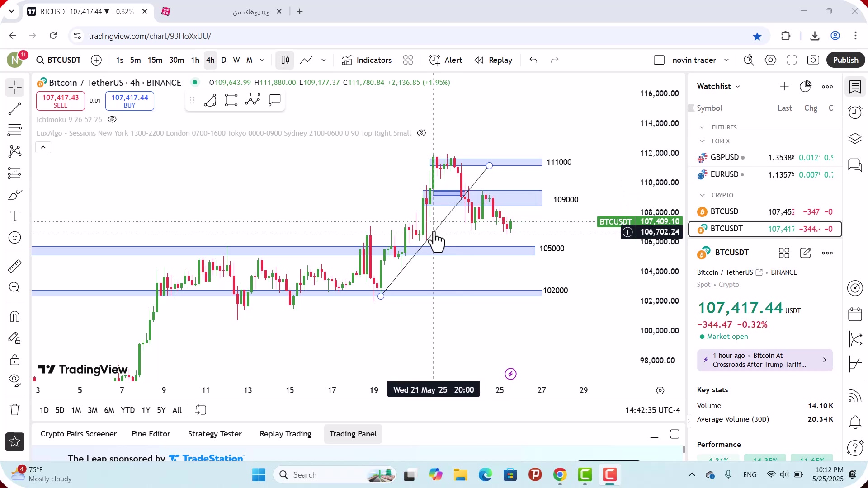Open line chart type dropdown arrow
The width and height of the screenshot is (868, 488).
(324, 60)
